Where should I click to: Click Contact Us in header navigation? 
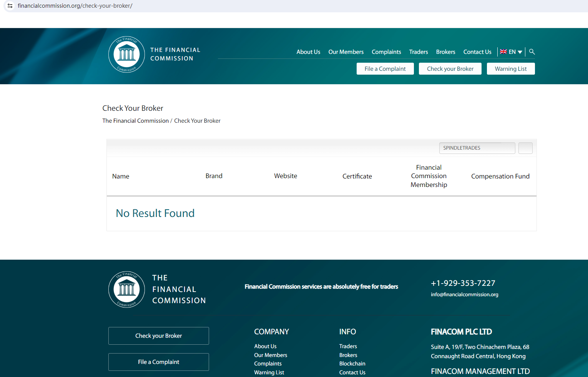(x=477, y=52)
